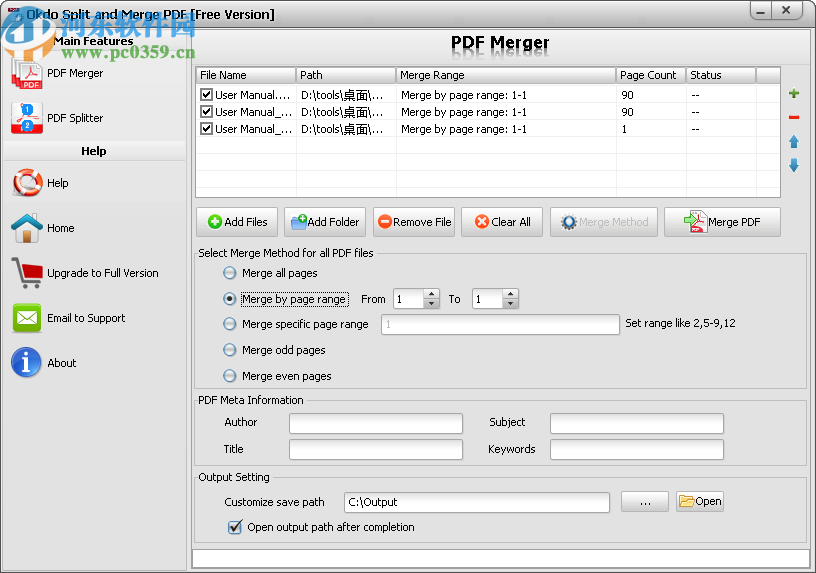
Task: Go to Home page link
Action: (x=43, y=228)
